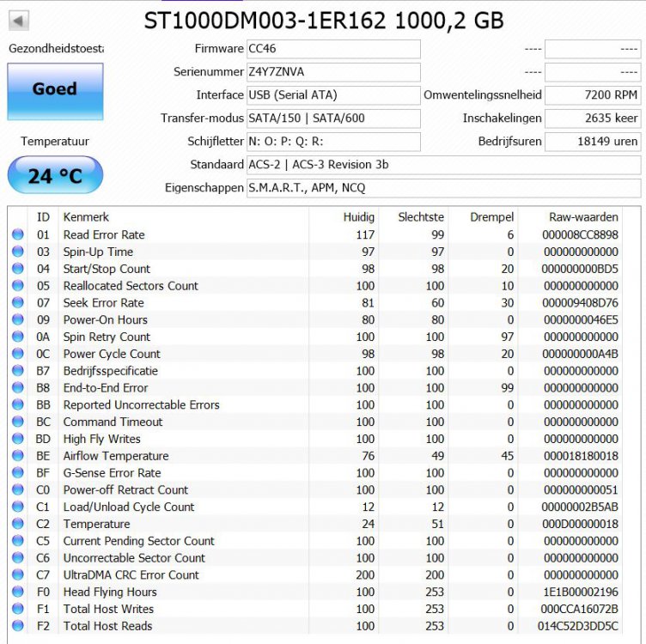Screen dimensions: 646x644
Task: Click the status icon for Spin Retry Count
Action: click(x=18, y=337)
